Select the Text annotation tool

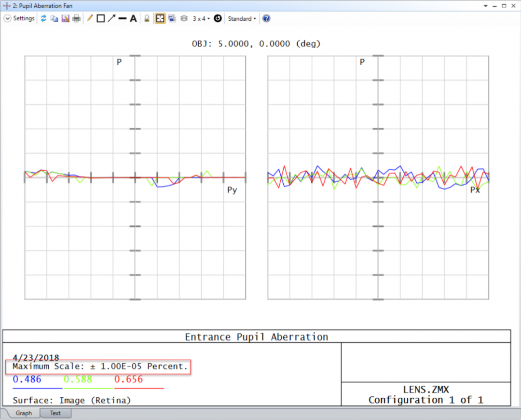point(133,18)
